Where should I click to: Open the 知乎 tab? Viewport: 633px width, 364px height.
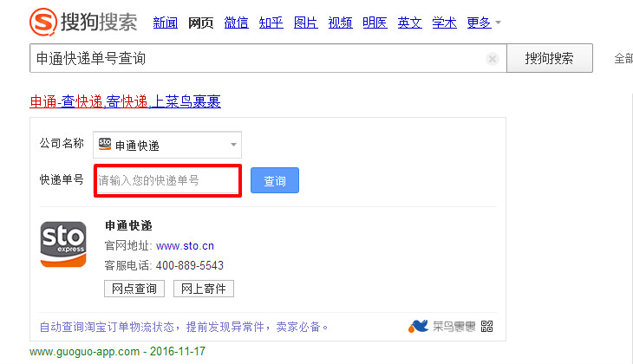point(271,23)
